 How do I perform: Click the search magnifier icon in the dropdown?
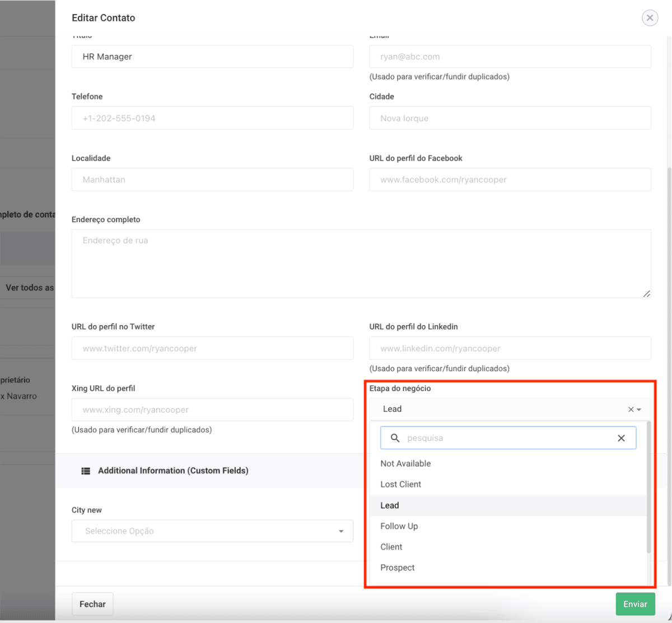pyautogui.click(x=395, y=438)
